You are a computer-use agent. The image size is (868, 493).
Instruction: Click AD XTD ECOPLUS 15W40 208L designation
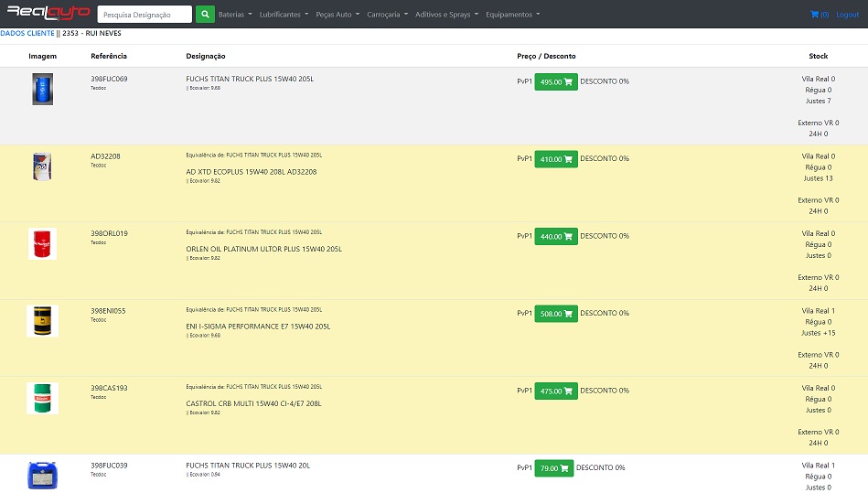[252, 172]
